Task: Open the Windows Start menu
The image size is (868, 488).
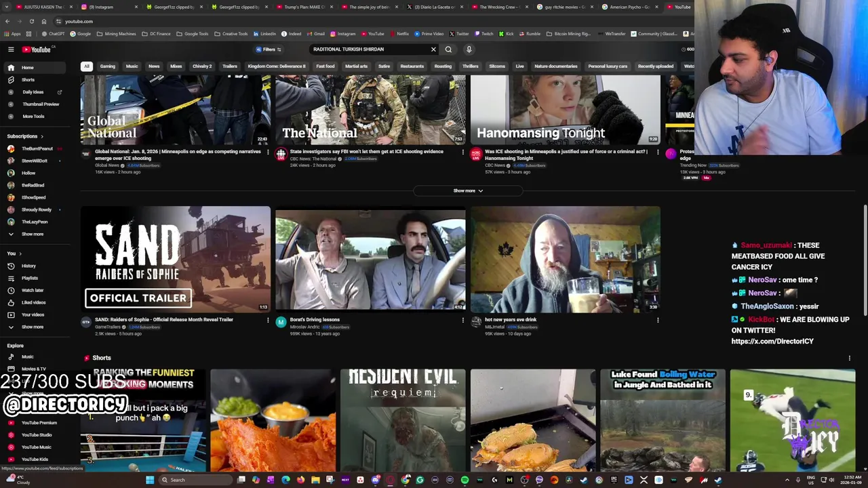Action: click(x=150, y=480)
